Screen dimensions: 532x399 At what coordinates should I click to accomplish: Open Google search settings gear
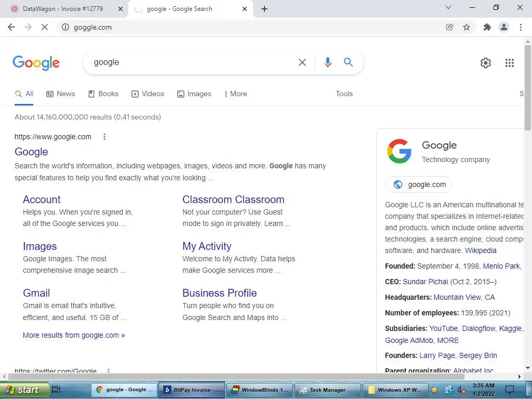(x=486, y=63)
